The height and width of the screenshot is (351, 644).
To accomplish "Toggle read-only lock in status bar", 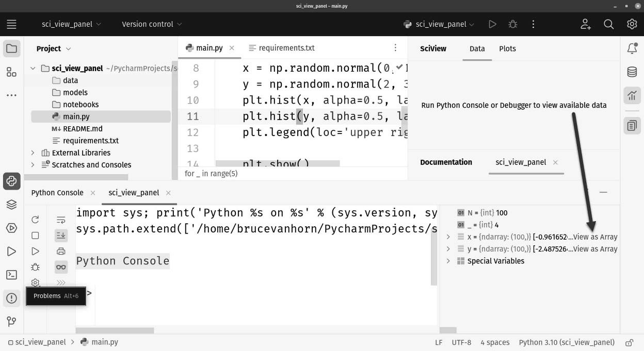I will (x=629, y=342).
